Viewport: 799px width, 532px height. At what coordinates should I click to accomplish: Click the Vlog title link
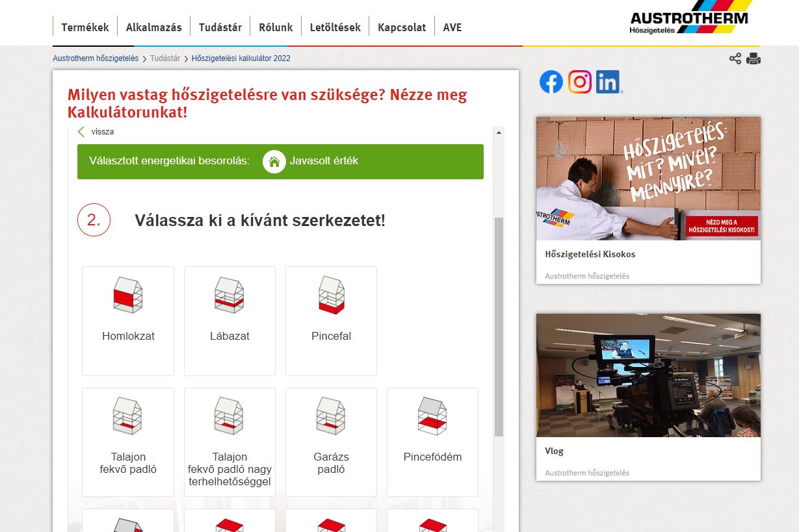click(554, 451)
